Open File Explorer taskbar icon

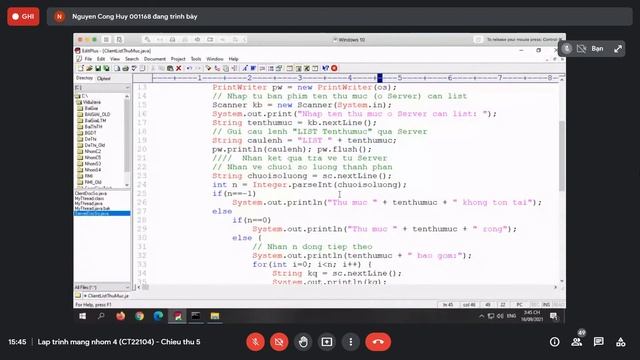[215, 316]
